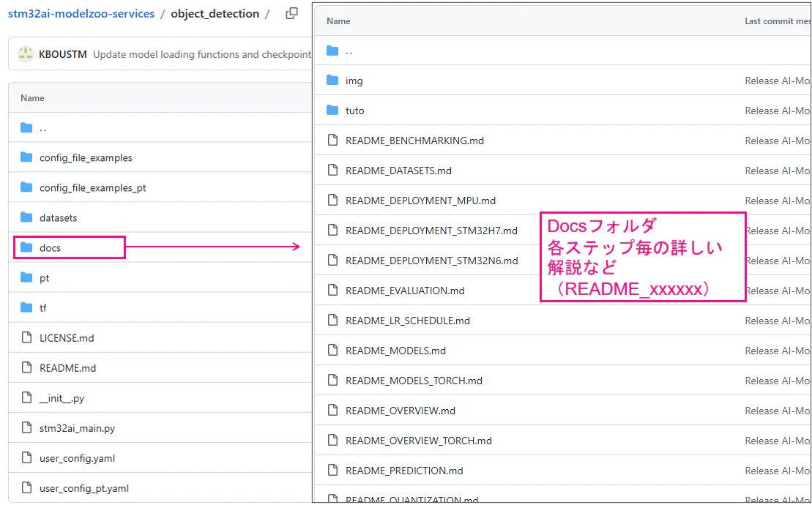The width and height of the screenshot is (812, 505).
Task: Copy the object_detection path with the copy icon
Action: [291, 13]
